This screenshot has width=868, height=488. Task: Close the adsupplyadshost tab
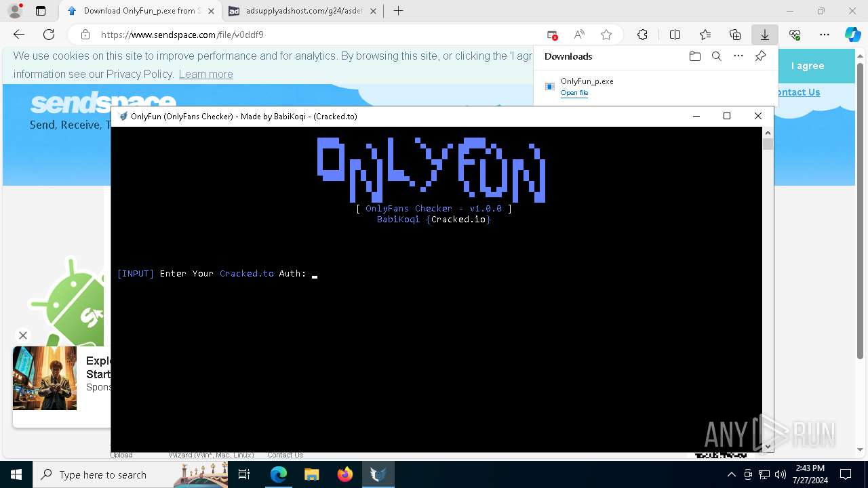(x=373, y=11)
